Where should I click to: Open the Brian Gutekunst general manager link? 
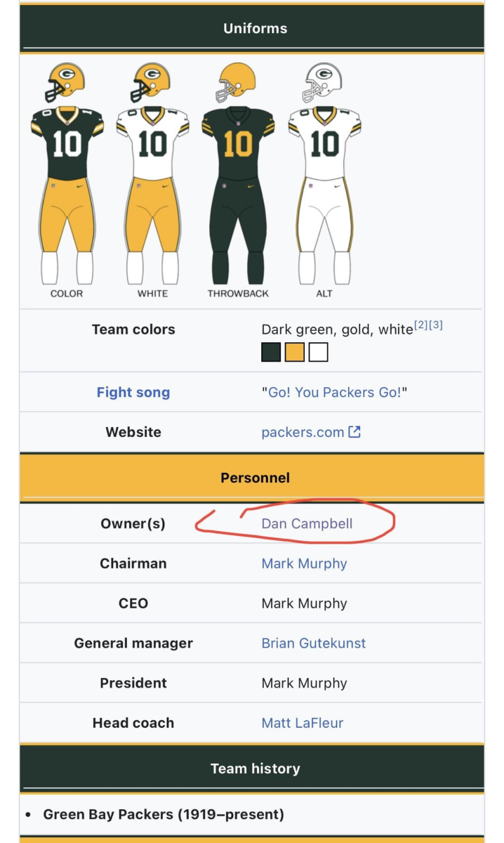coord(313,643)
